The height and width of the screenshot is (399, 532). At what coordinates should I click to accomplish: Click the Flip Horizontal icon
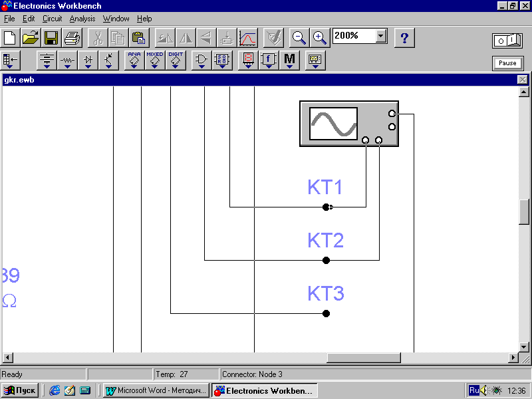click(x=186, y=38)
